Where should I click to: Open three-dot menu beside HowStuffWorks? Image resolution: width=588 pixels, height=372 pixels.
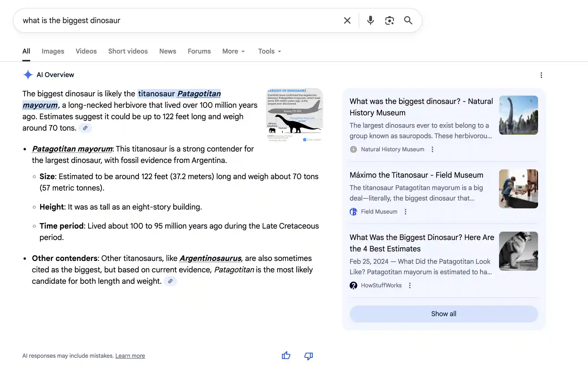click(x=410, y=285)
